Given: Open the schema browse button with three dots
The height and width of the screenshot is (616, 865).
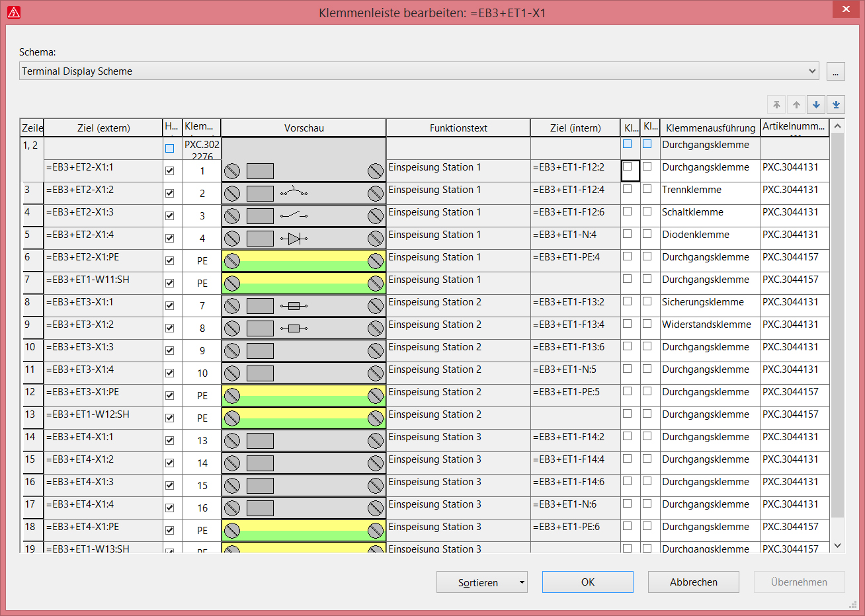Looking at the screenshot, I should click(836, 71).
